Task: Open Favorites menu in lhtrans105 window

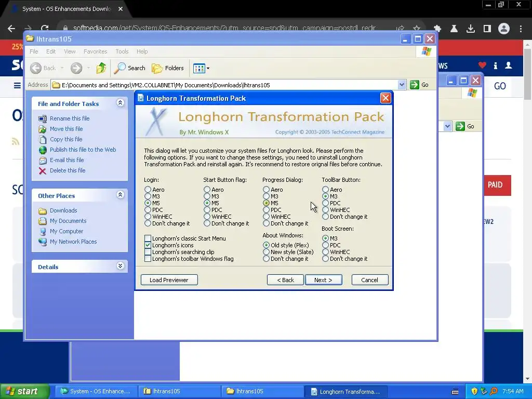Action: tap(96, 51)
